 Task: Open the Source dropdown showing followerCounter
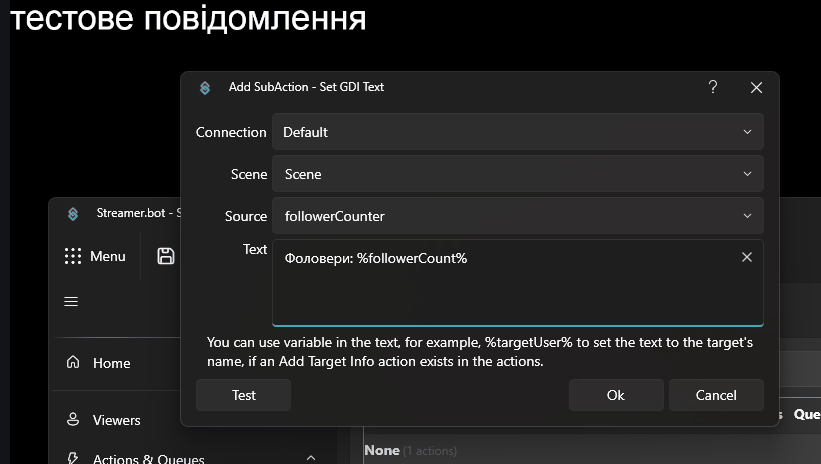pos(517,216)
